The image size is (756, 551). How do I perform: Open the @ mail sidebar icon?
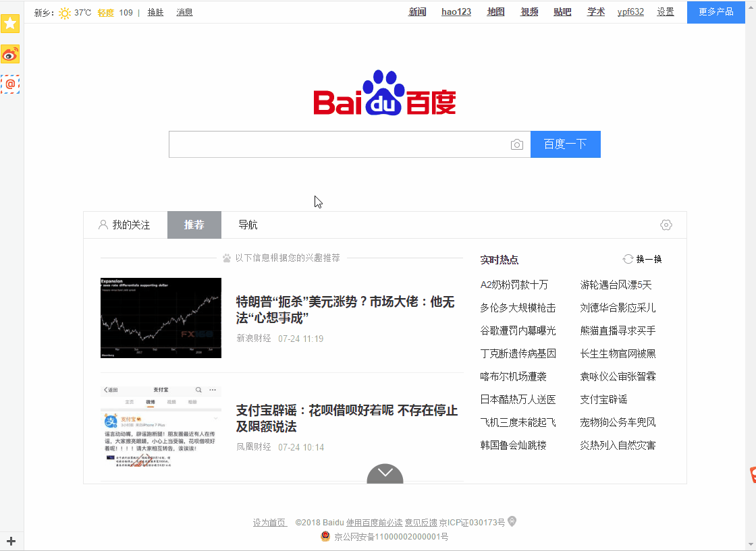(x=10, y=84)
